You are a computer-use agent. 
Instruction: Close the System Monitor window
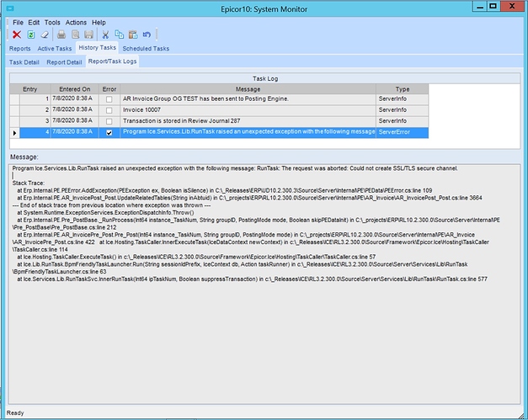pos(512,7)
